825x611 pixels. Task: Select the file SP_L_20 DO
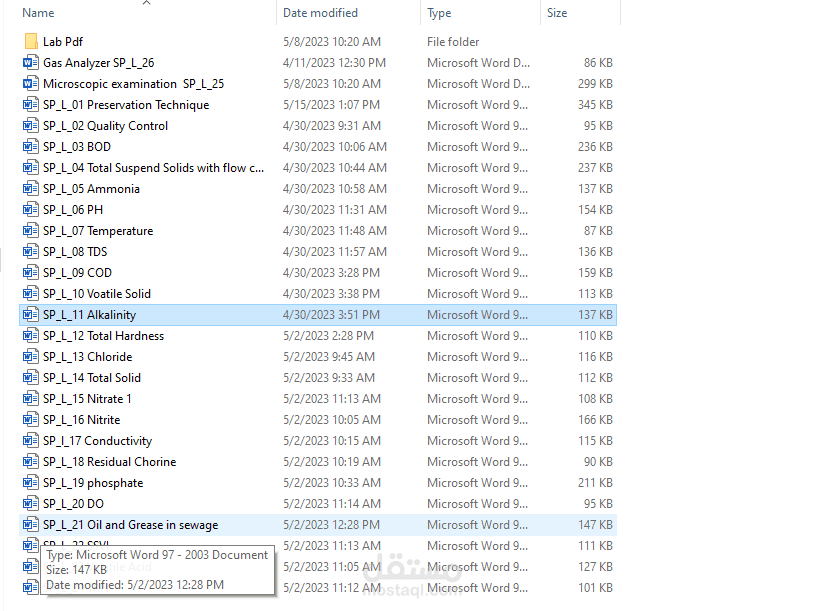click(x=73, y=504)
